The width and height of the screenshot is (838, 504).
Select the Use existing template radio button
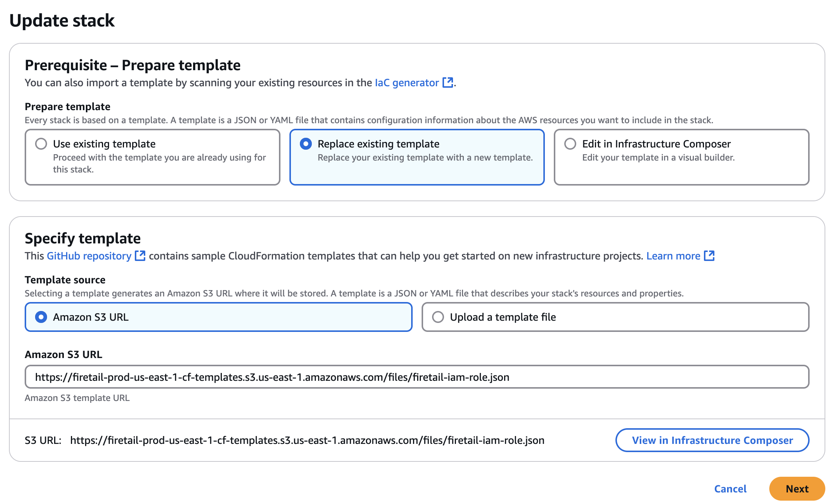point(41,144)
